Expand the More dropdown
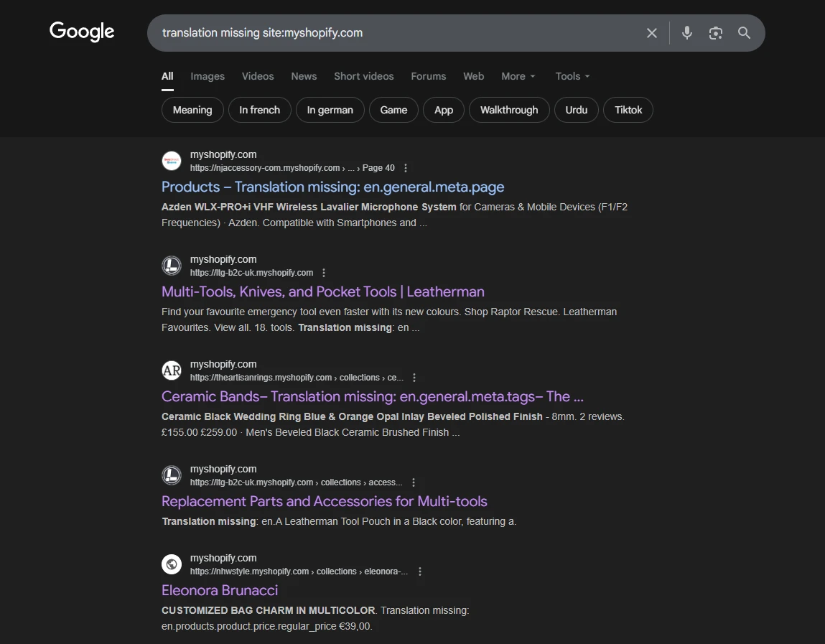The width and height of the screenshot is (825, 644). (518, 76)
